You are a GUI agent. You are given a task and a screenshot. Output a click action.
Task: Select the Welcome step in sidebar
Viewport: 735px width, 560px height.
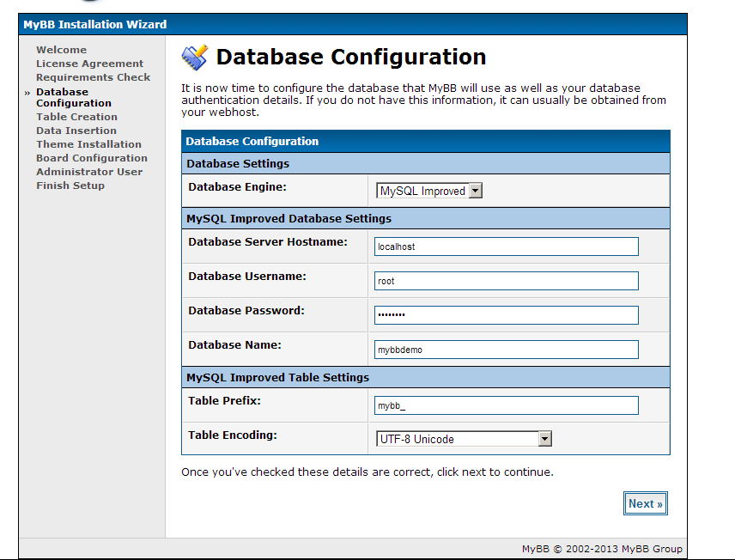pyautogui.click(x=62, y=50)
